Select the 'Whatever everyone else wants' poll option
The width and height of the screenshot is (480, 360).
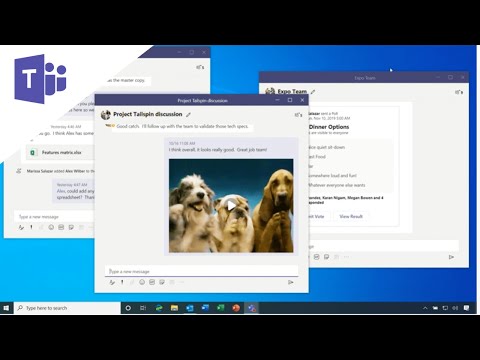click(337, 185)
